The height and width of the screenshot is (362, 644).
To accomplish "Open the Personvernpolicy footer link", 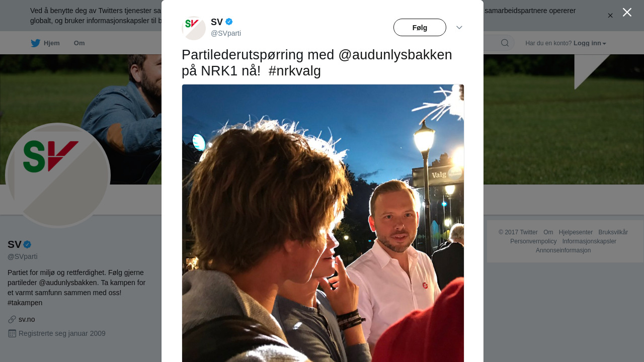I will click(533, 241).
